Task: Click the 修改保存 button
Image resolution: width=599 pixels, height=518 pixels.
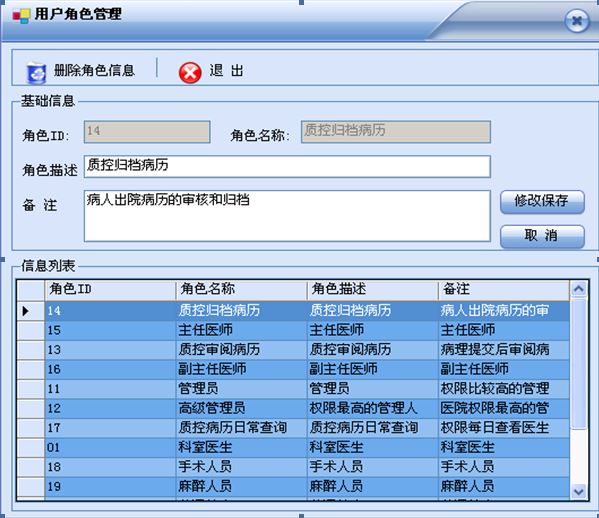Action: pos(542,202)
